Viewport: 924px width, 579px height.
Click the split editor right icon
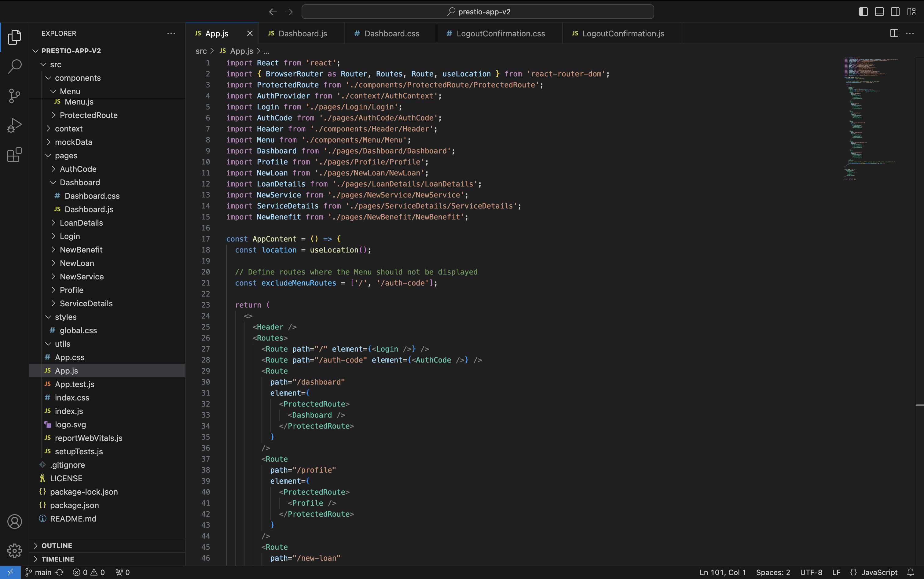coord(894,33)
